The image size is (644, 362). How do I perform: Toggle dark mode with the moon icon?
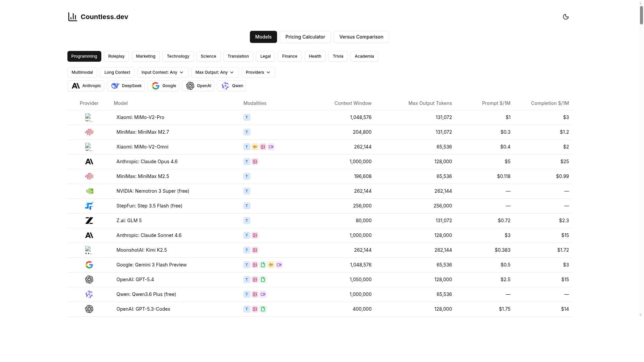pos(566,17)
